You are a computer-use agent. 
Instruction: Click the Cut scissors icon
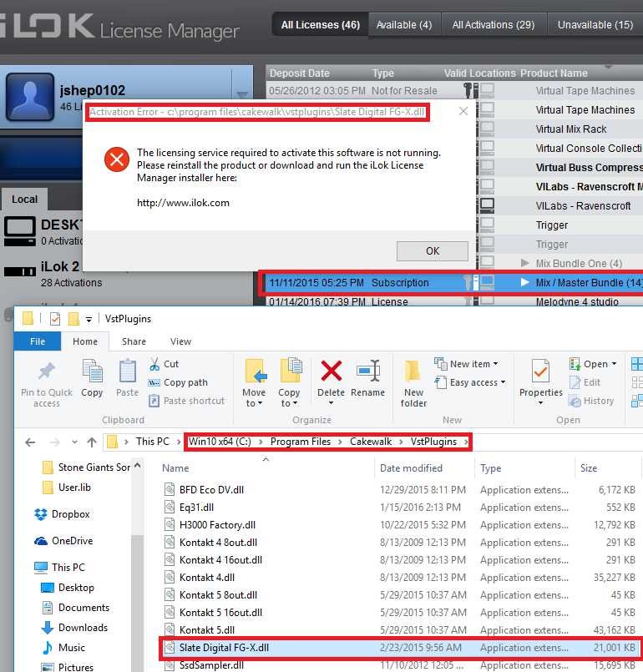click(x=155, y=364)
